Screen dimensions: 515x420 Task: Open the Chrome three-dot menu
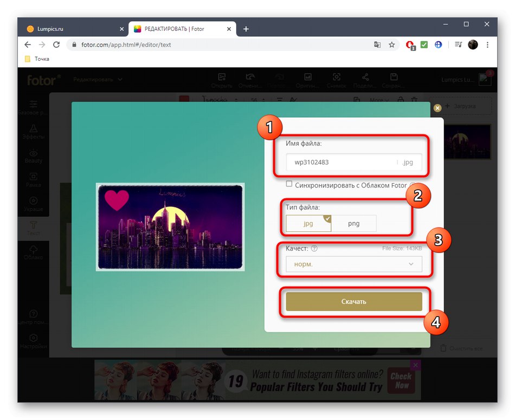[487, 44]
